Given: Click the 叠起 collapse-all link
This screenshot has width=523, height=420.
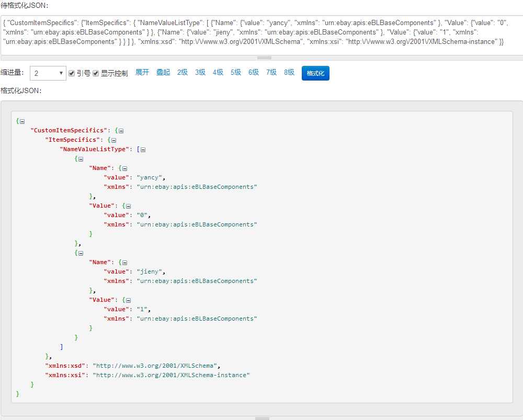Looking at the screenshot, I should pyautogui.click(x=163, y=72).
